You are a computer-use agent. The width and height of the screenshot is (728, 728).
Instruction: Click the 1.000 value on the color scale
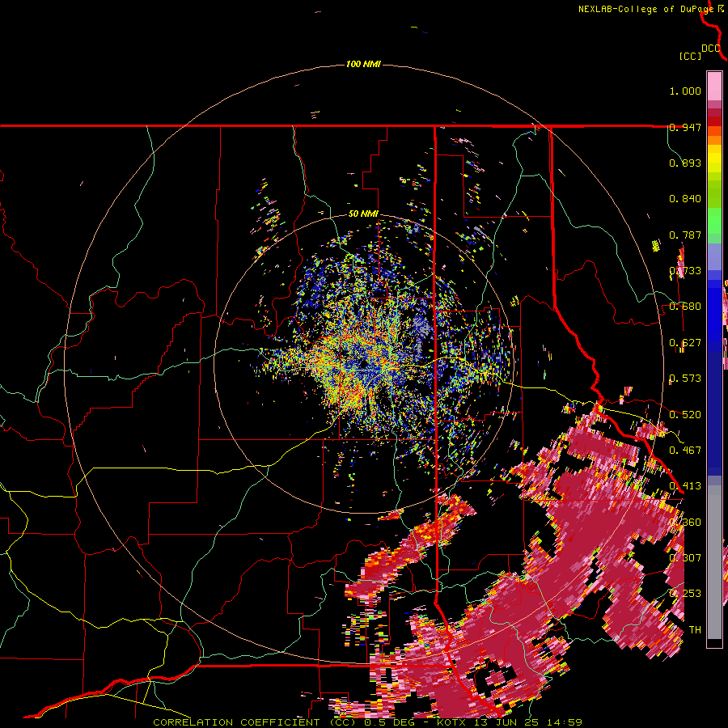685,91
